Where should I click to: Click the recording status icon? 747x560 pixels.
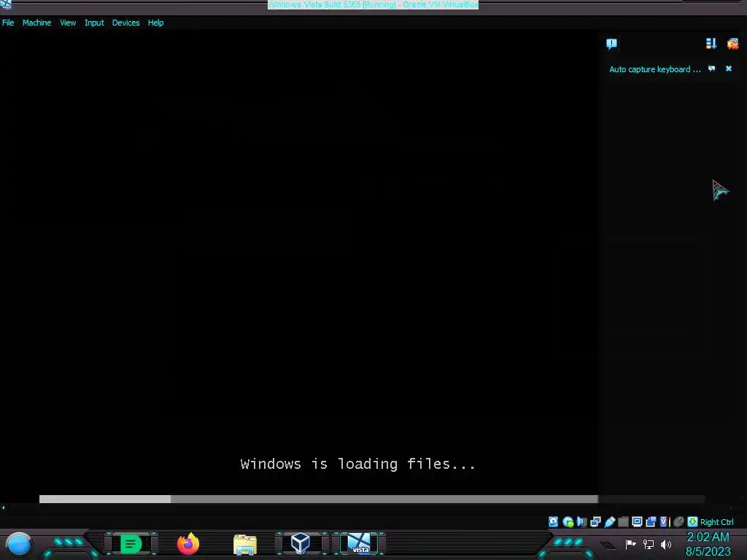tap(651, 522)
